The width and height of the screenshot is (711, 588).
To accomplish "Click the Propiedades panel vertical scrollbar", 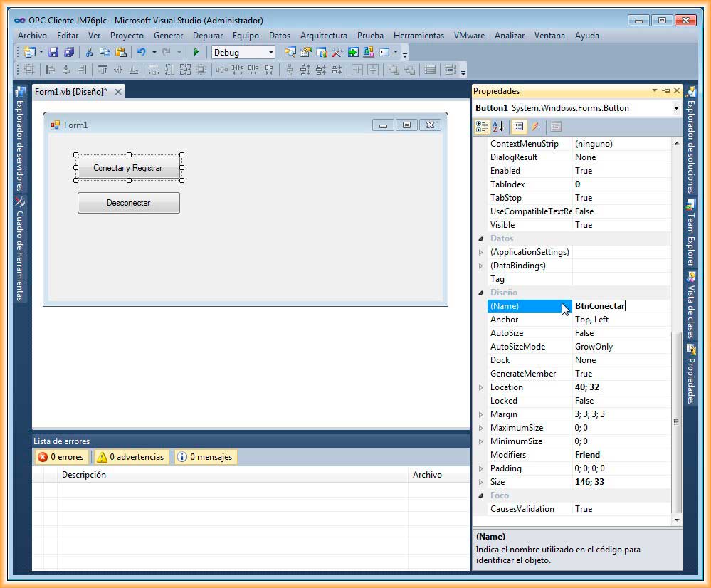I will [x=676, y=421].
